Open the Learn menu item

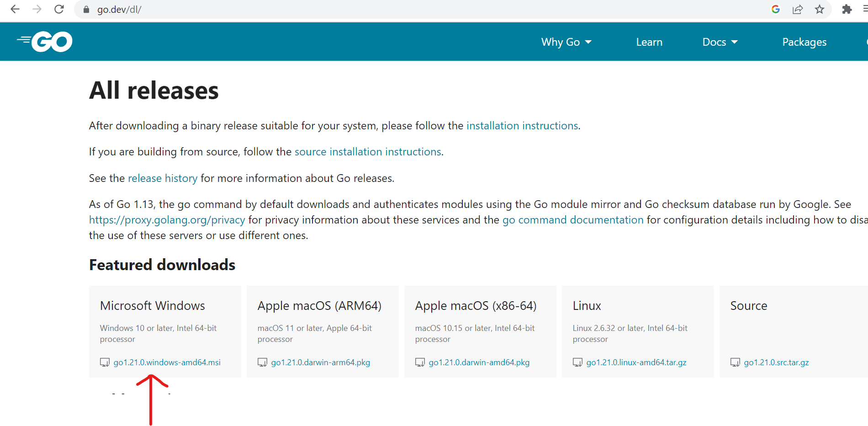(649, 42)
